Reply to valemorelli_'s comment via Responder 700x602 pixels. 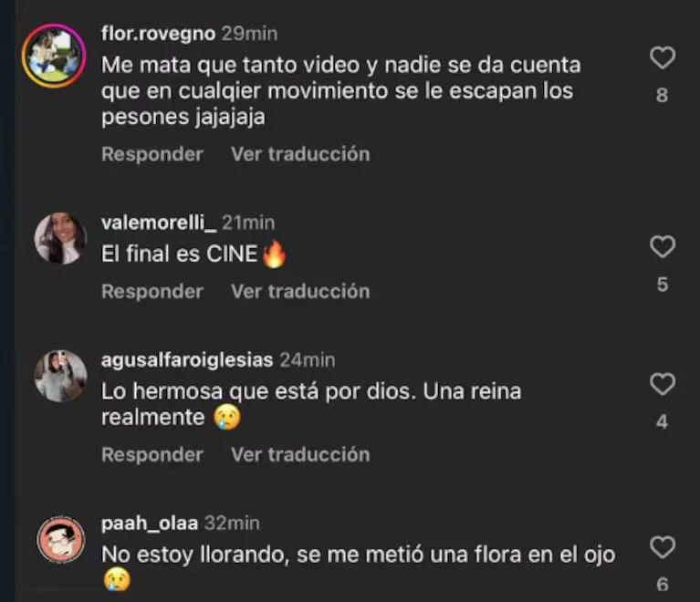coord(152,292)
